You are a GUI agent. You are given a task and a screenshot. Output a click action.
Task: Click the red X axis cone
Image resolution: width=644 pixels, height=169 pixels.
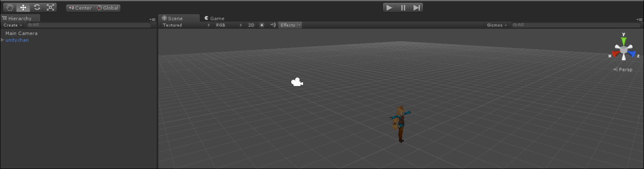(x=615, y=54)
